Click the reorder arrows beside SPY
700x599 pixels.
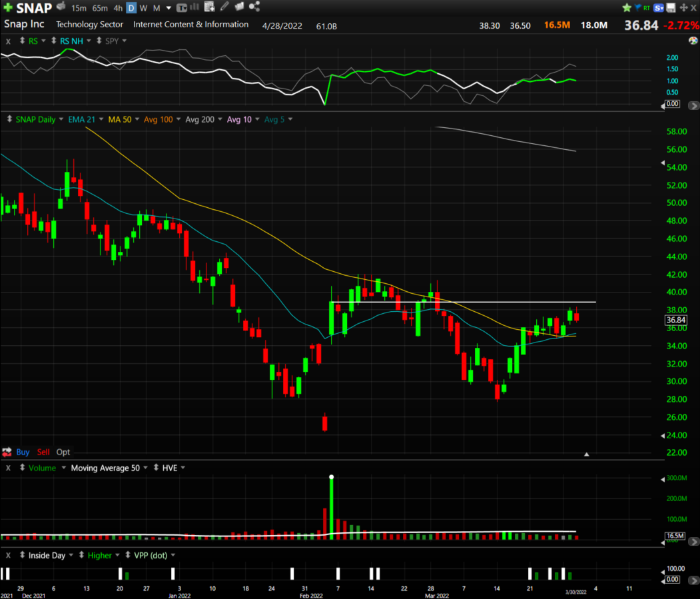(99, 41)
